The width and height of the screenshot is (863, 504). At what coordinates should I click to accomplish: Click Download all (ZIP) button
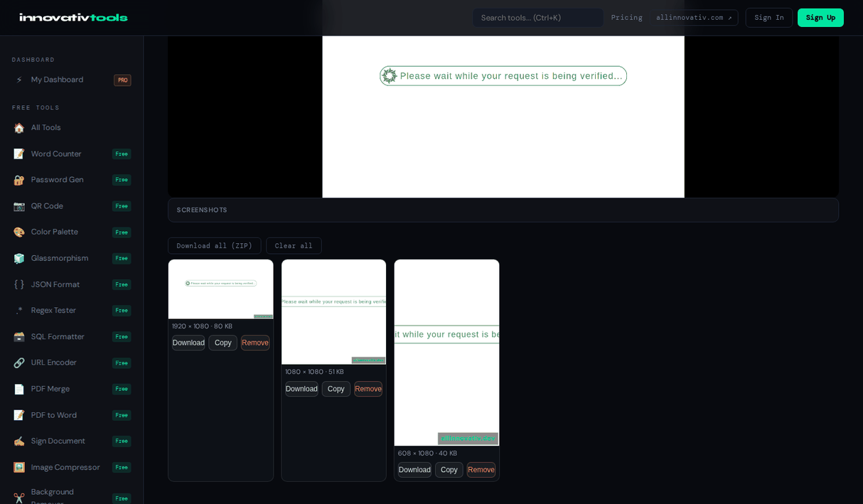(215, 246)
